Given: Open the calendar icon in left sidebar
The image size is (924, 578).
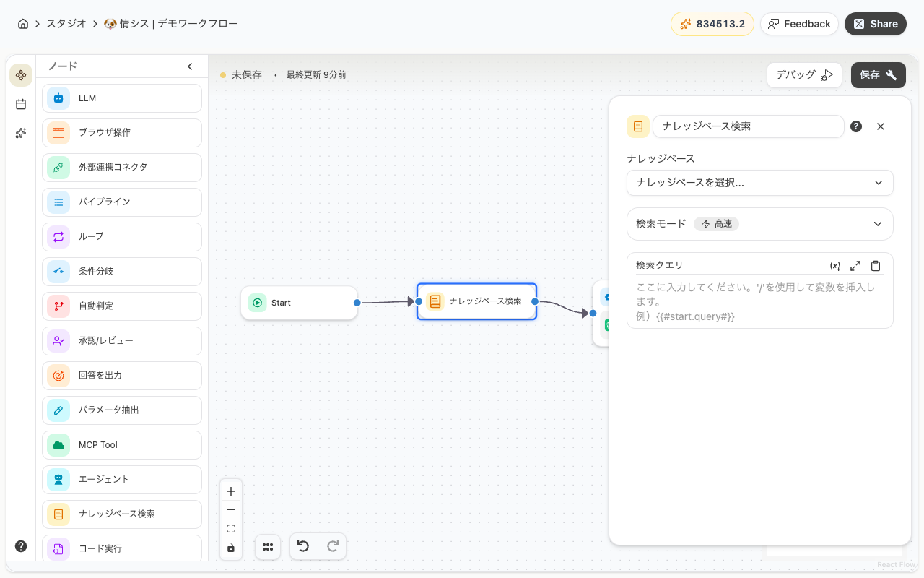Looking at the screenshot, I should (21, 104).
